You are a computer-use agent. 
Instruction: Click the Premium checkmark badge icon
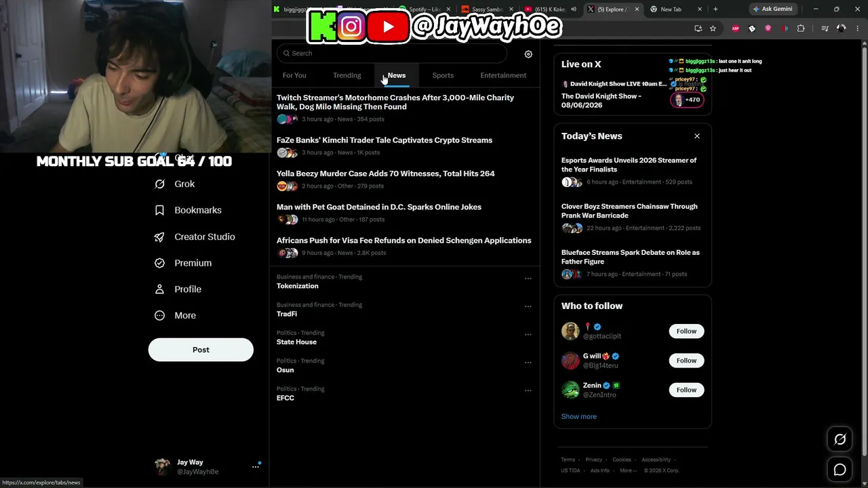click(x=159, y=263)
